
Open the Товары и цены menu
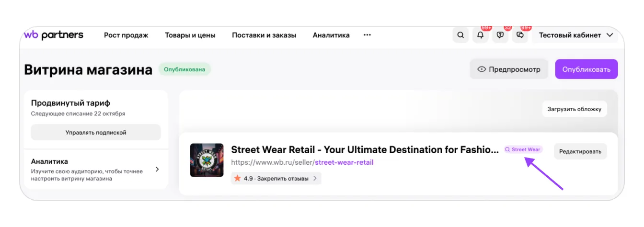coord(190,35)
